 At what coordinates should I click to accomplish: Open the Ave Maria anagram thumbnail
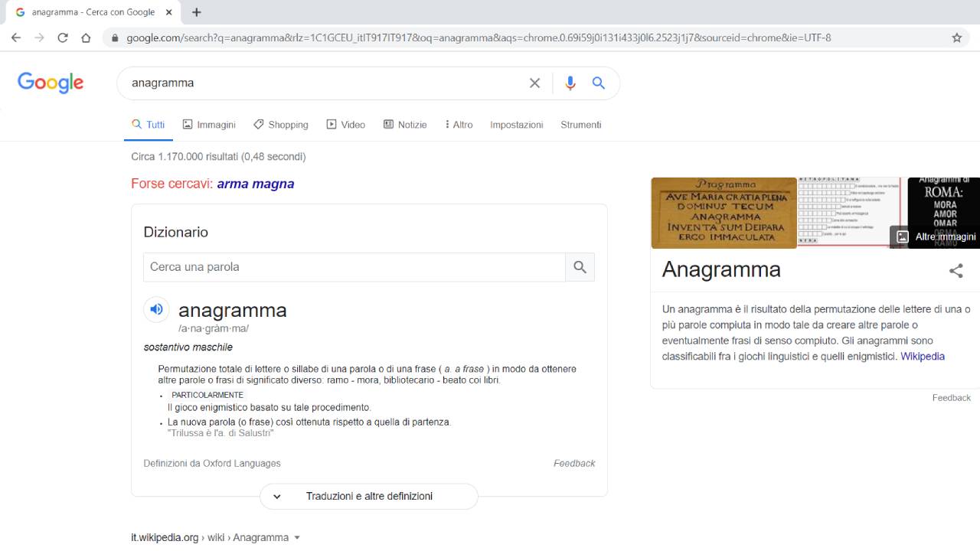click(724, 213)
